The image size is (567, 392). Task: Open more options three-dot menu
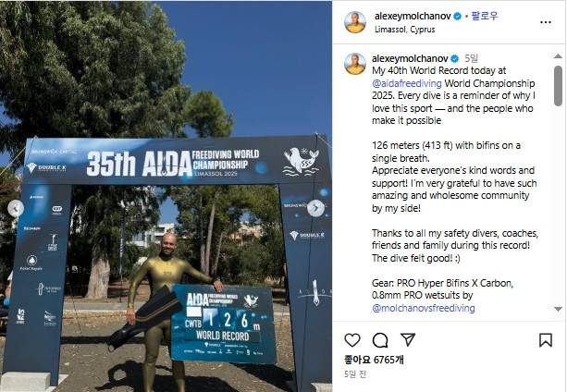pyautogui.click(x=546, y=22)
